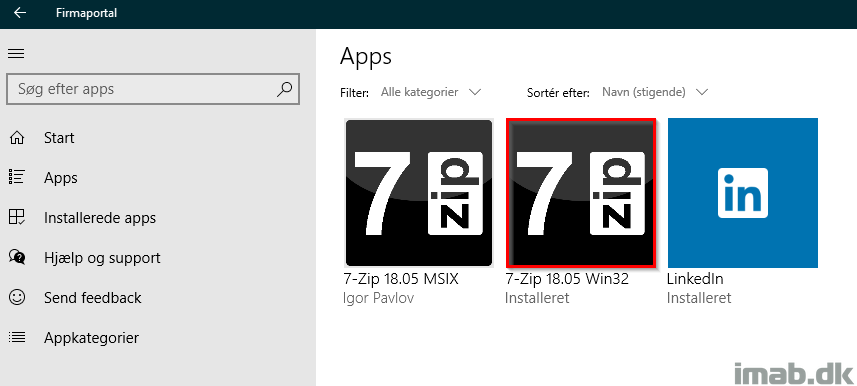This screenshot has width=857, height=386.
Task: Select the Start home icon
Action: [x=17, y=138]
